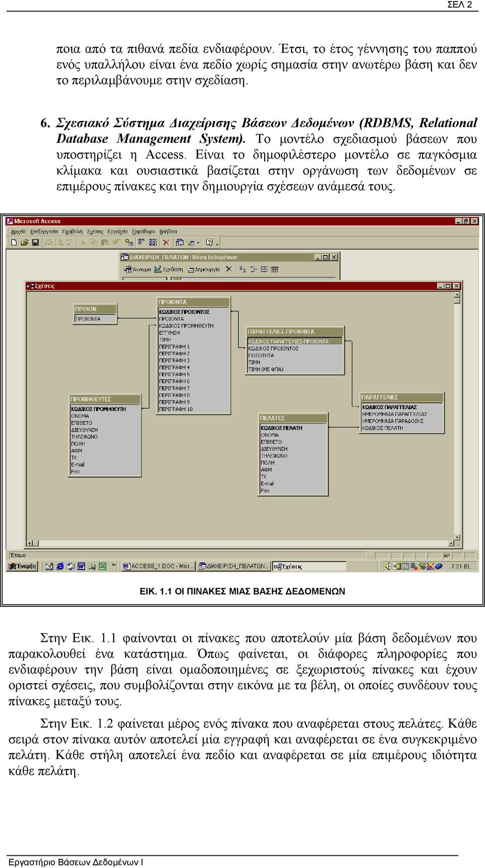The image size is (485, 868).
Task: Click the Show Table icon in toolbar
Action: (x=129, y=242)
